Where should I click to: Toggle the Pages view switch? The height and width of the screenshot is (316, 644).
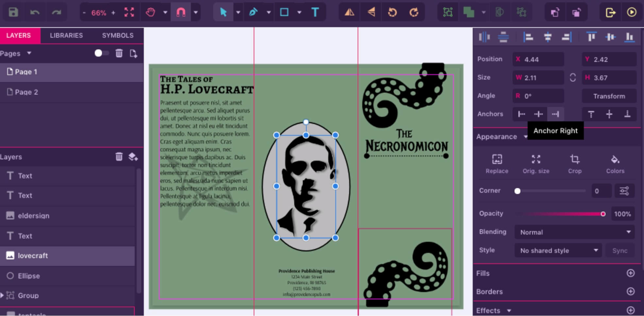click(101, 53)
